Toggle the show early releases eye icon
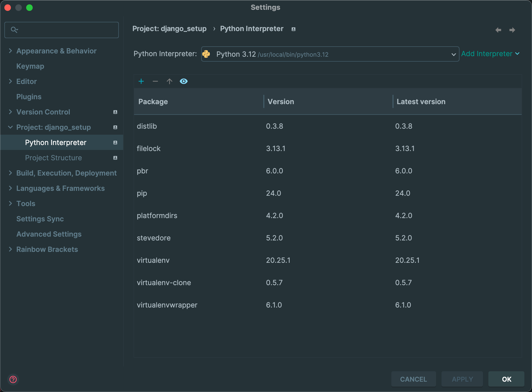The width and height of the screenshot is (532, 392). [x=184, y=81]
